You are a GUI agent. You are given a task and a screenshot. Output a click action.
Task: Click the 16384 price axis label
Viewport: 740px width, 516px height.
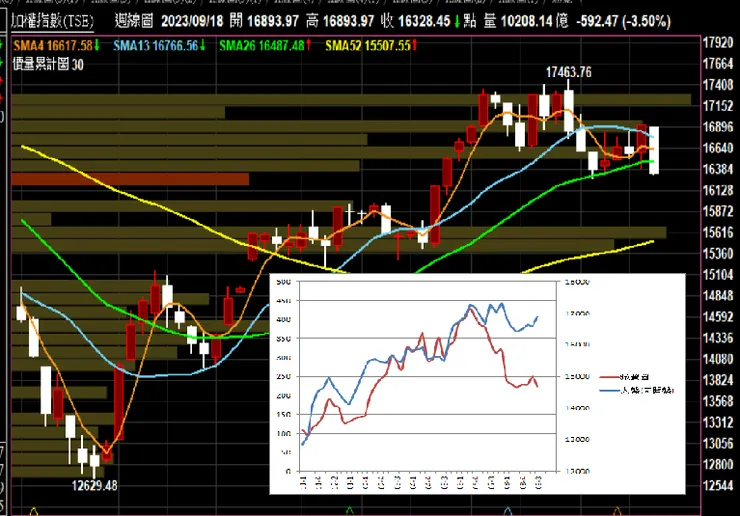tap(718, 169)
